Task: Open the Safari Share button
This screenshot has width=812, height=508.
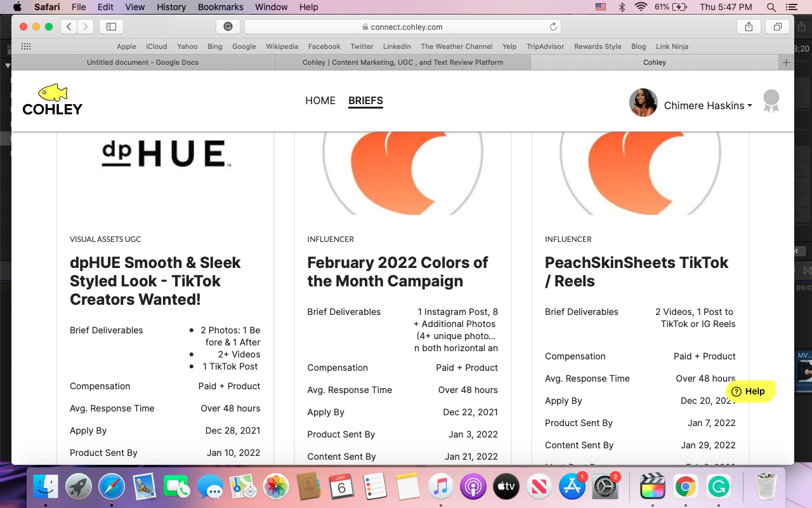Action: (749, 27)
